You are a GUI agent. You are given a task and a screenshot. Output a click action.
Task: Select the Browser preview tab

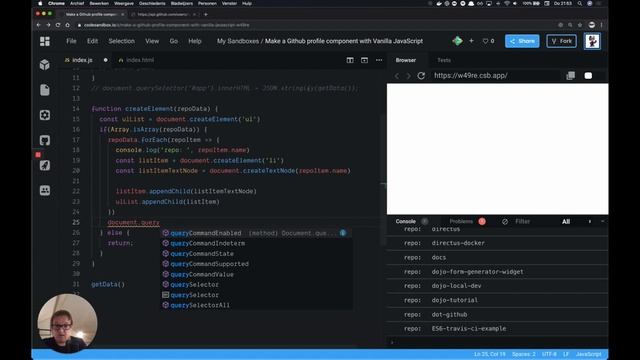tap(406, 60)
